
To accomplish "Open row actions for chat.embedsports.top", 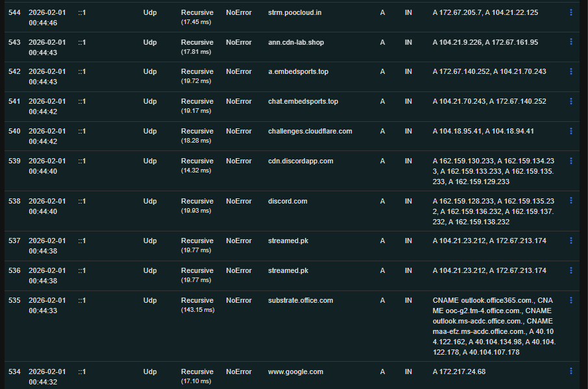I will tap(570, 101).
